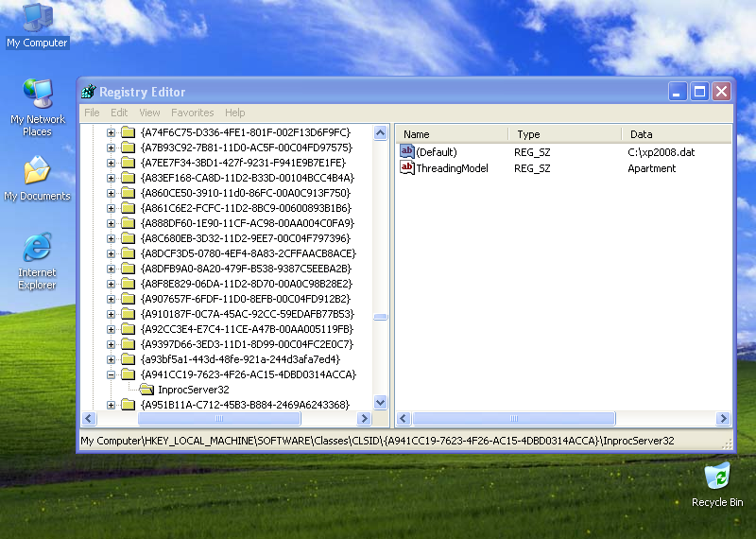Click the values pane horizontal scroll thumb
Image resolution: width=756 pixels, height=539 pixels.
[x=514, y=418]
